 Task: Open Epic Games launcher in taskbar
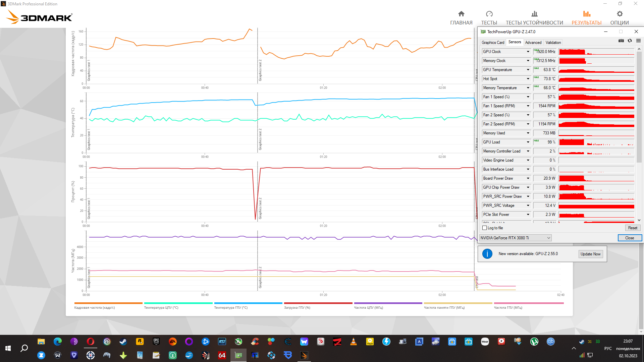[156, 342]
